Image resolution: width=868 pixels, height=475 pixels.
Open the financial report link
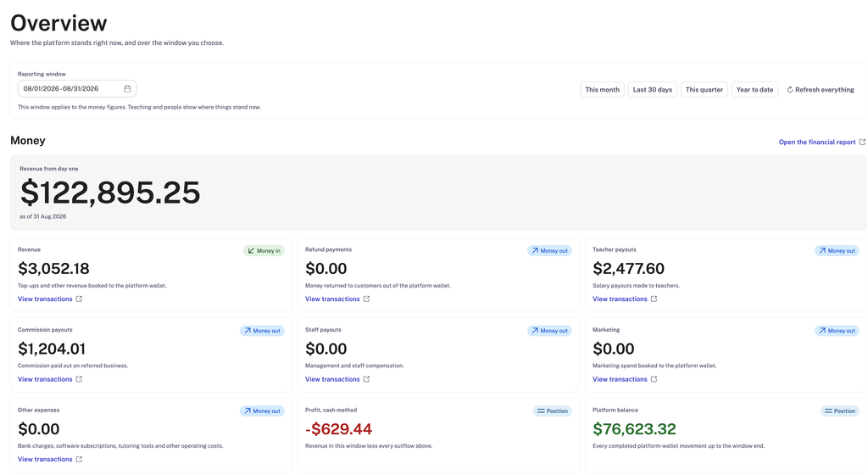tap(817, 142)
